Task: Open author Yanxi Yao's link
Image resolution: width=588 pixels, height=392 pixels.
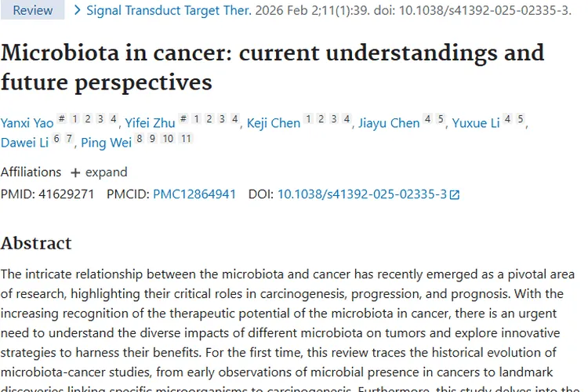Action: (27, 123)
